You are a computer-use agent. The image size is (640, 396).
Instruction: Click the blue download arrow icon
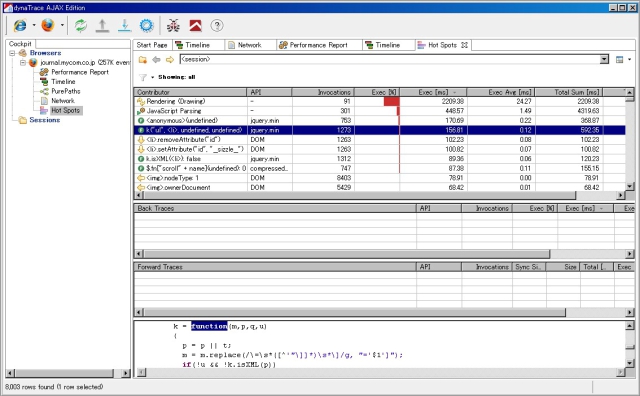124,25
